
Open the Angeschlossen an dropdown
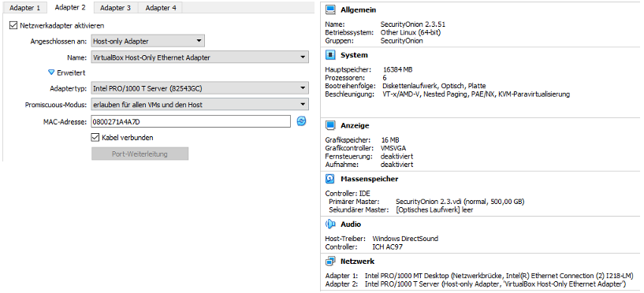pos(148,41)
